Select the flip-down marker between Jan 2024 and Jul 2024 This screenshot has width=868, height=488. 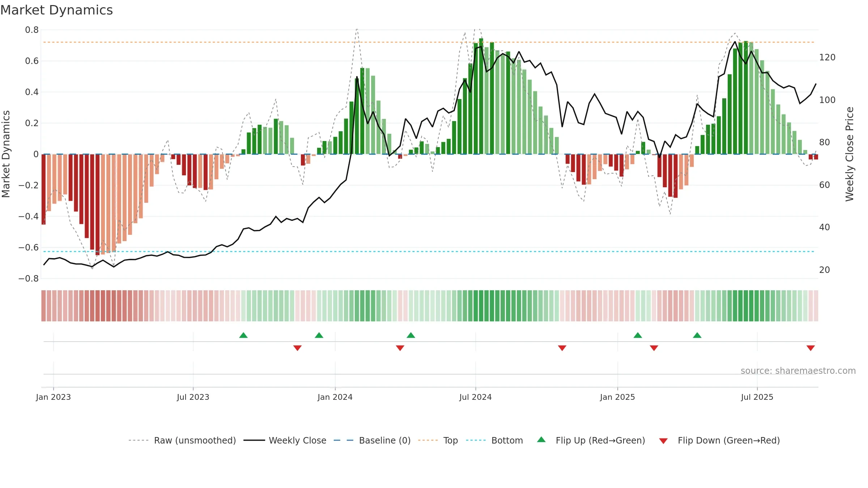point(400,348)
